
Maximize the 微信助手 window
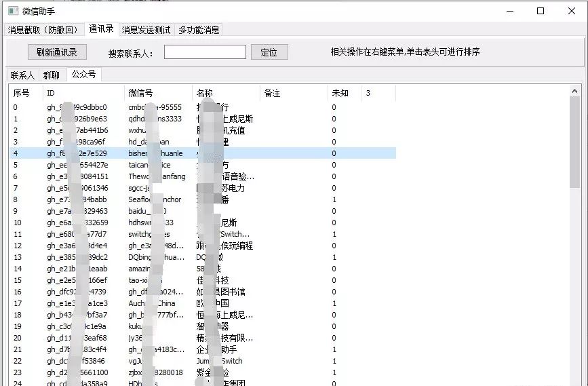pos(541,11)
